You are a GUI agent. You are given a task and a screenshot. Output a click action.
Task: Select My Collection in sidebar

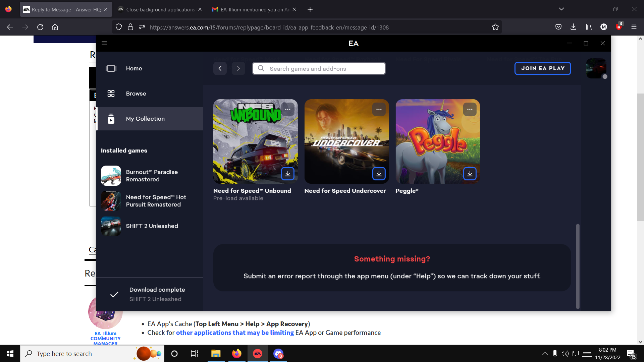point(150,119)
